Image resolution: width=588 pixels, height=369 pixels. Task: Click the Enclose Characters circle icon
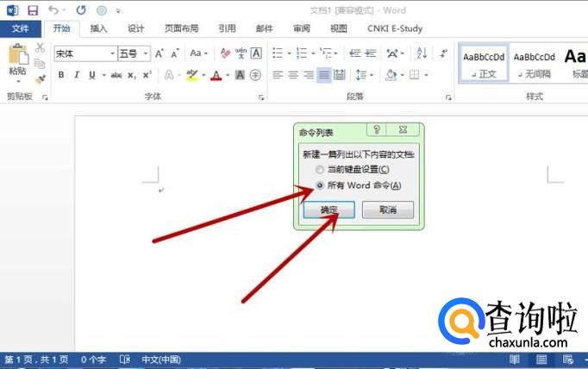pyautogui.click(x=255, y=75)
